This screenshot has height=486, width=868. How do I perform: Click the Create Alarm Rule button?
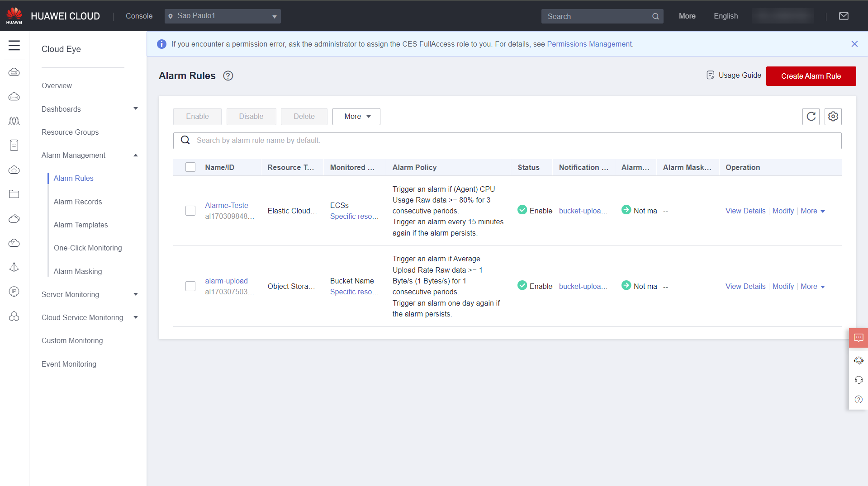(811, 76)
